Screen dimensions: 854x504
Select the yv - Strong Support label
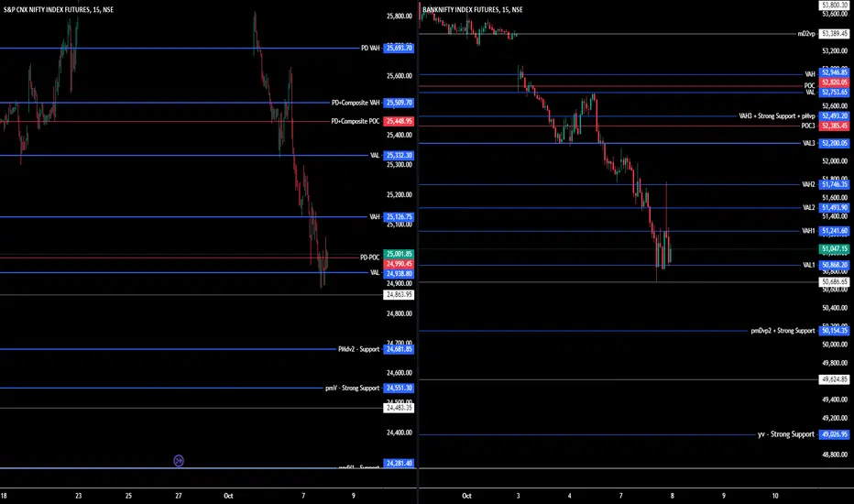786,434
